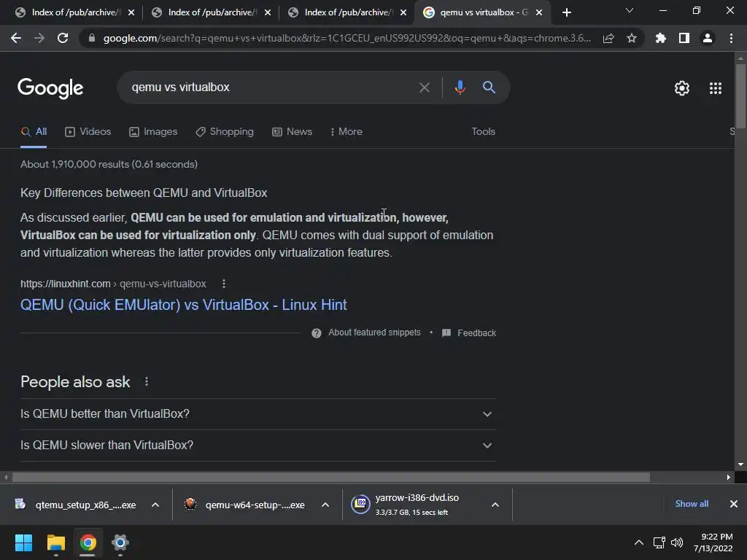Select the Shopping search filter
This screenshot has height=560, width=747.
point(225,132)
